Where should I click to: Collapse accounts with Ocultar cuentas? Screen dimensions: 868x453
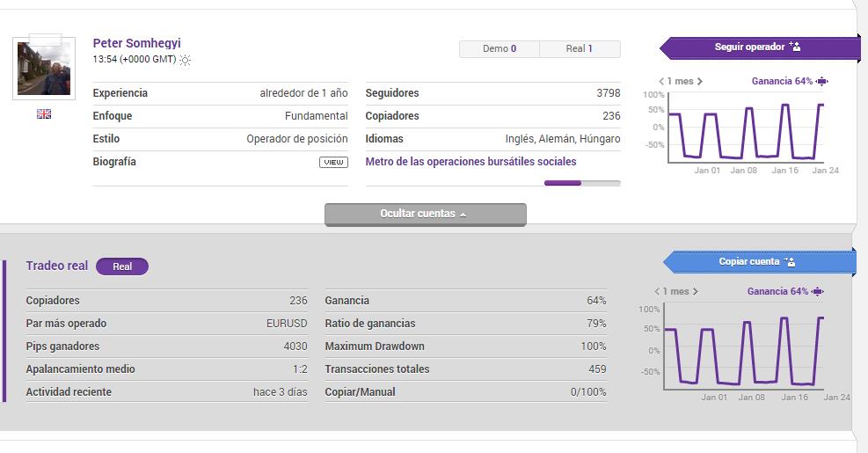click(425, 214)
